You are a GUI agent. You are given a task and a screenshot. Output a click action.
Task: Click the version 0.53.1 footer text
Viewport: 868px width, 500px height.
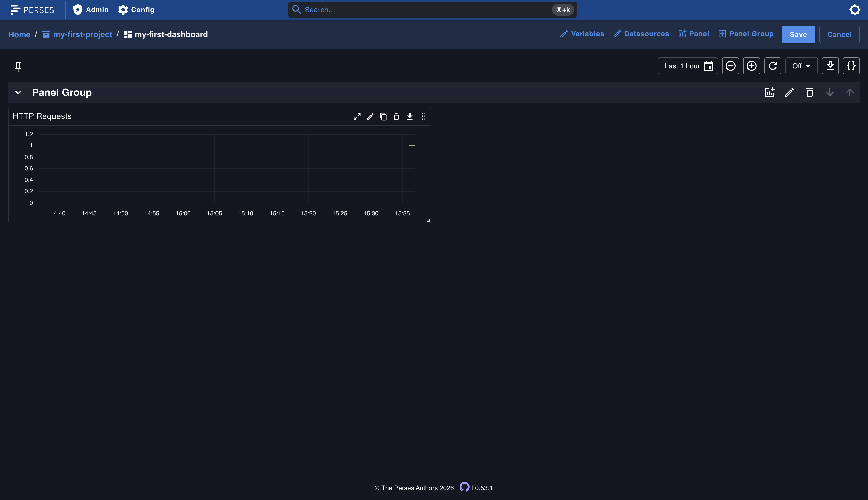click(484, 488)
